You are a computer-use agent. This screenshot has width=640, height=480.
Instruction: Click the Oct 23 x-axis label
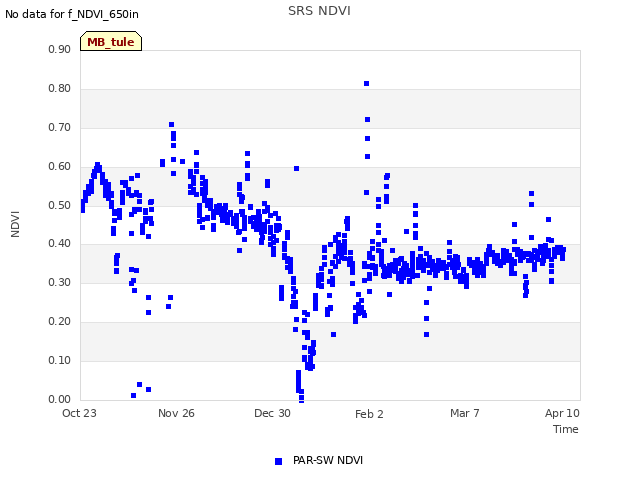[79, 413]
